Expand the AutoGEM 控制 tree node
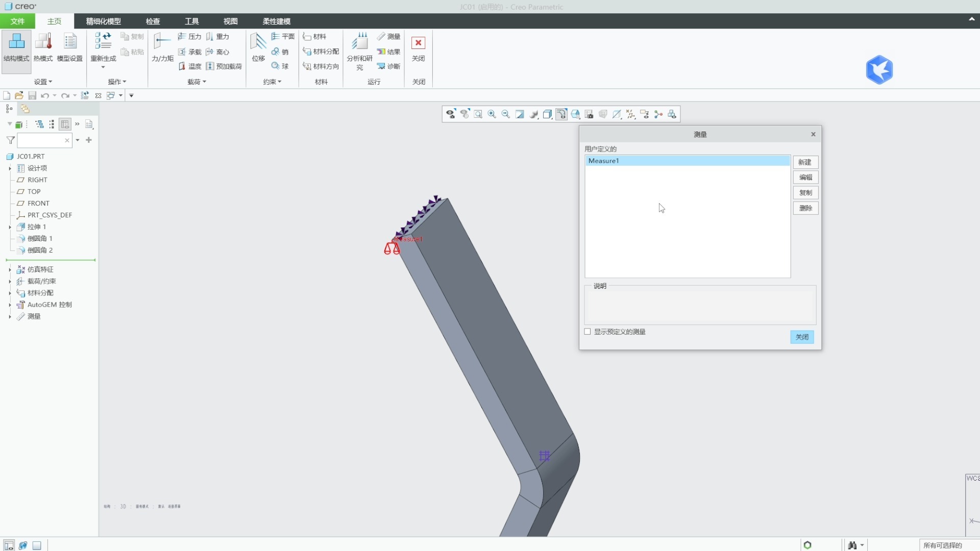980x551 pixels. [x=10, y=305]
